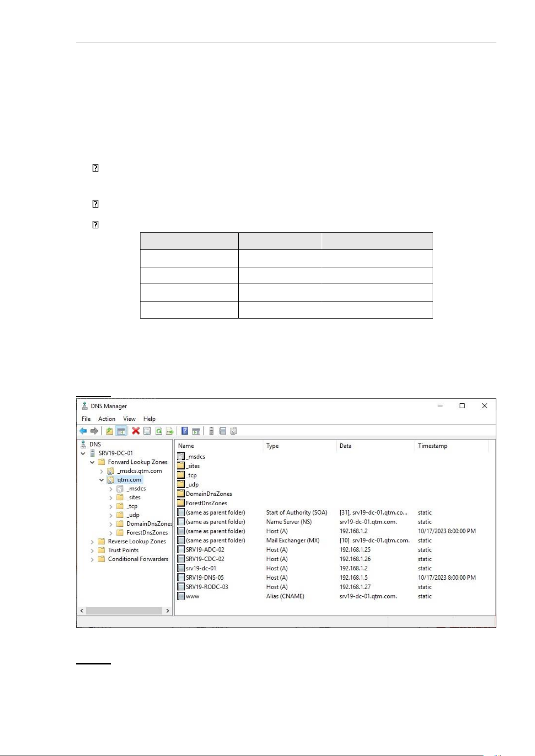Select the _sites folder in right pane
Screen dimensions: 535x756
pos(189,466)
